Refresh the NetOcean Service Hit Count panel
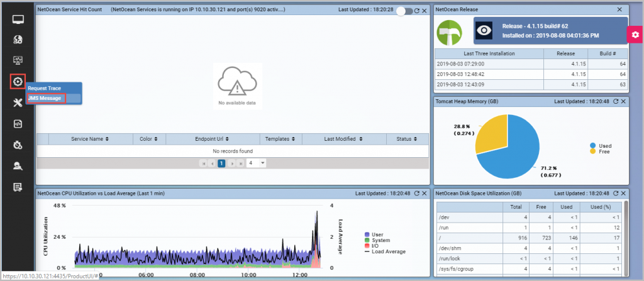The image size is (644, 281). 417,11
